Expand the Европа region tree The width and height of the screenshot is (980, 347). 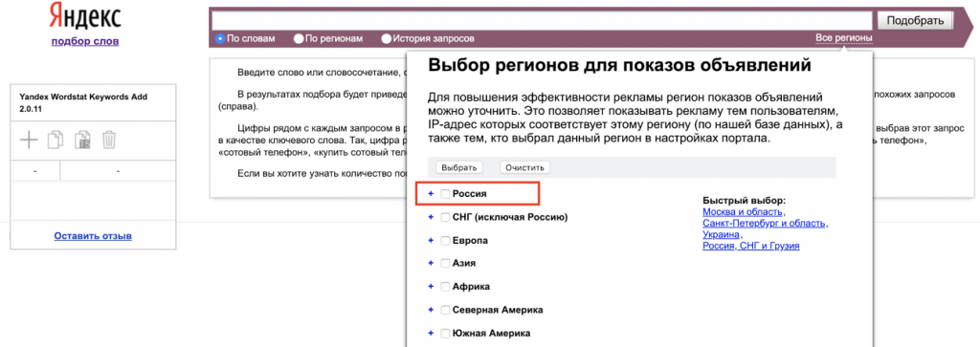(x=430, y=240)
